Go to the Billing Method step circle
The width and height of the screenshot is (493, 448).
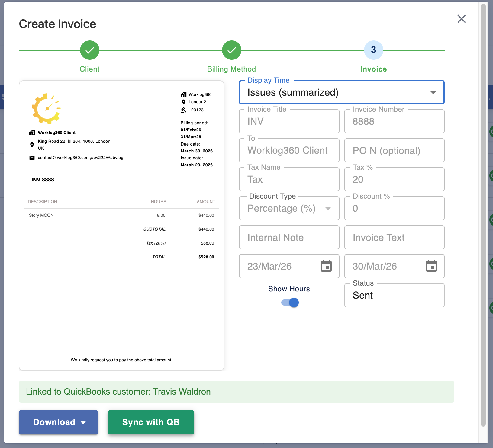pyautogui.click(x=232, y=50)
